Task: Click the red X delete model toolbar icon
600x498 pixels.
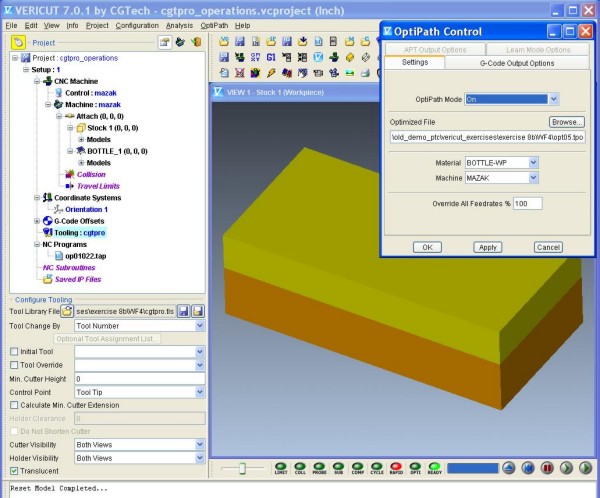Action: (x=240, y=73)
